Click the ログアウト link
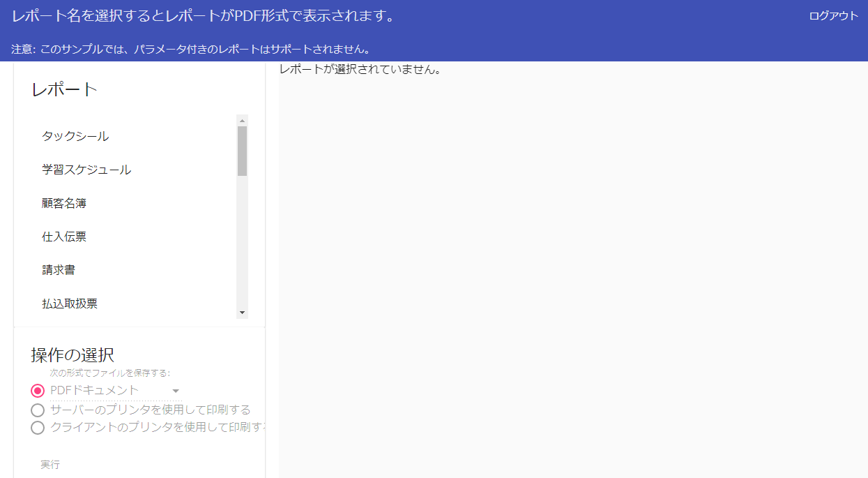868x478 pixels. click(833, 16)
